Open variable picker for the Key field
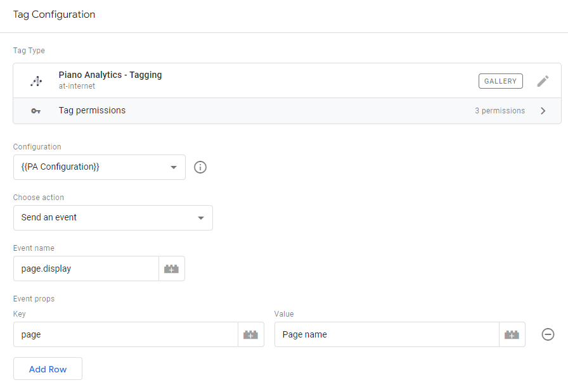Image resolution: width=568 pixels, height=392 pixels. tap(250, 334)
